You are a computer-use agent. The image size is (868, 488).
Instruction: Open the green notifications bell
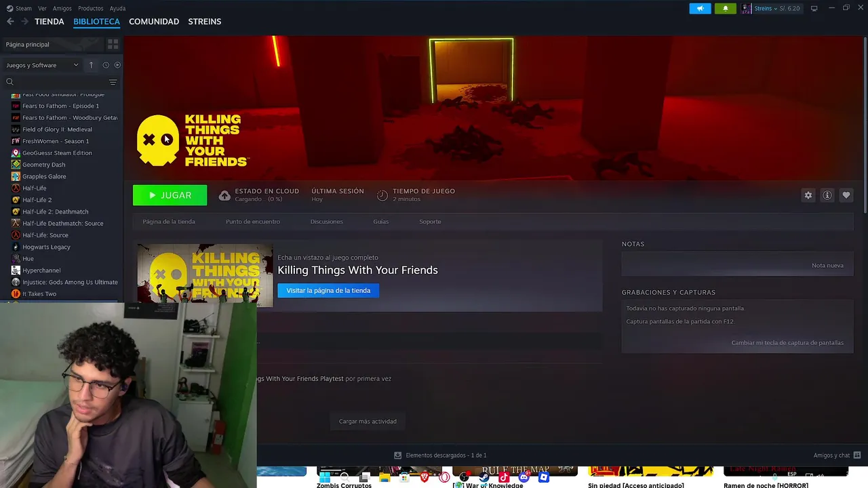coord(725,8)
